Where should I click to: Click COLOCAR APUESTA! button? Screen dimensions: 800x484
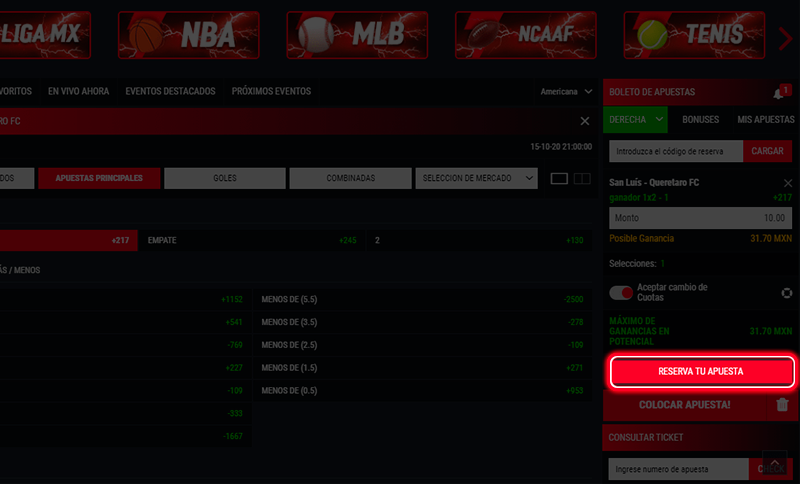[685, 405]
